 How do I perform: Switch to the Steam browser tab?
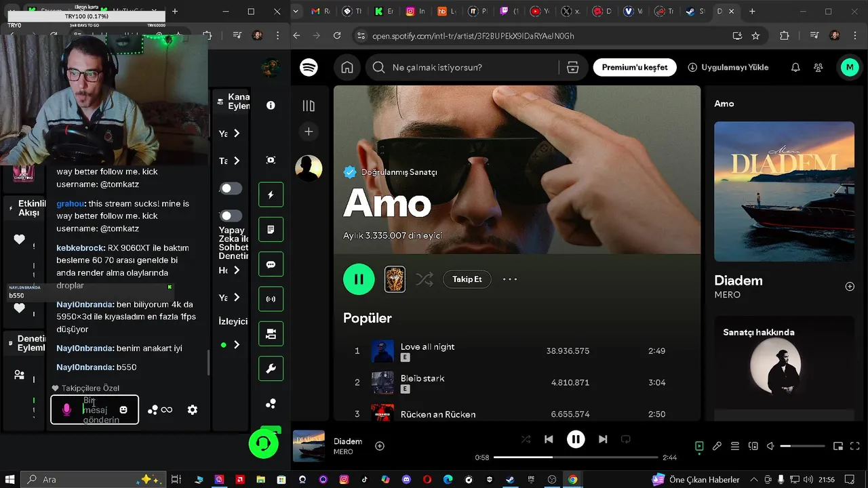coord(695,12)
